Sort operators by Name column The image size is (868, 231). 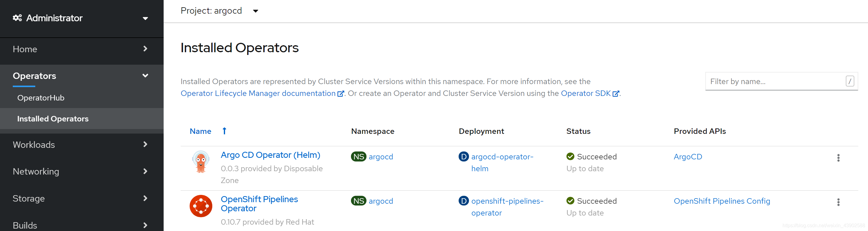tap(200, 131)
